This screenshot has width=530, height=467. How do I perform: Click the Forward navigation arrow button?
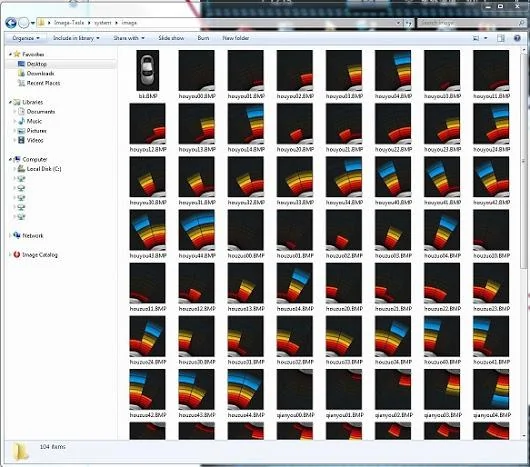click(x=24, y=23)
